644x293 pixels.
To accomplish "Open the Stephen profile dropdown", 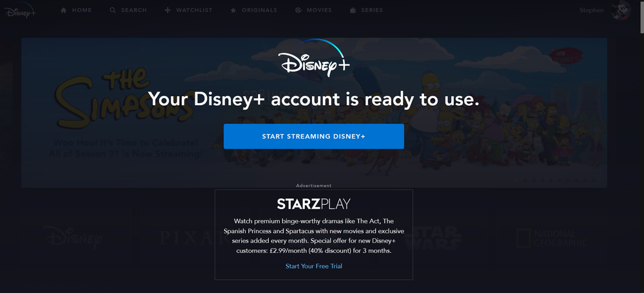I will pyautogui.click(x=591, y=10).
